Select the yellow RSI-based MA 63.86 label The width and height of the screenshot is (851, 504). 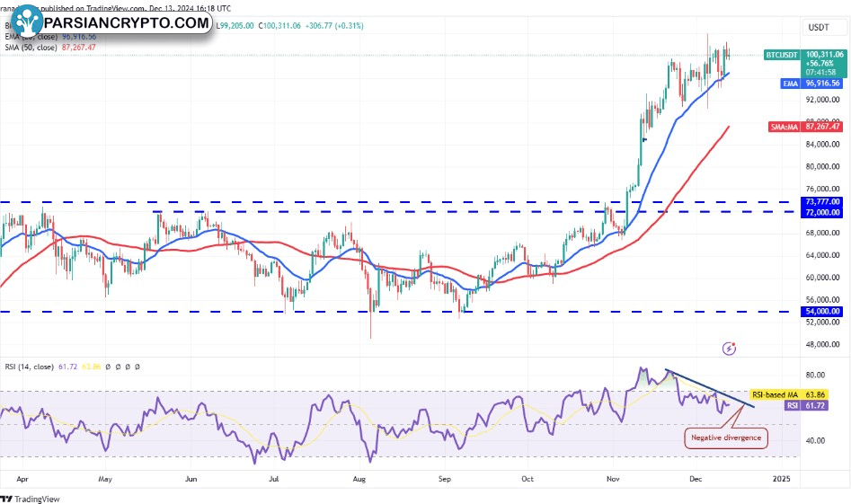789,395
